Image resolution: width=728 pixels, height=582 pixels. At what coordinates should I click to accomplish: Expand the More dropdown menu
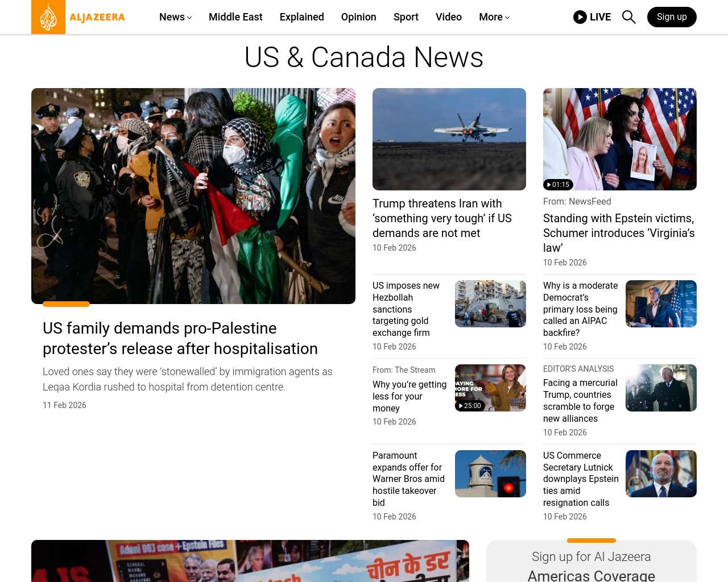(x=494, y=17)
